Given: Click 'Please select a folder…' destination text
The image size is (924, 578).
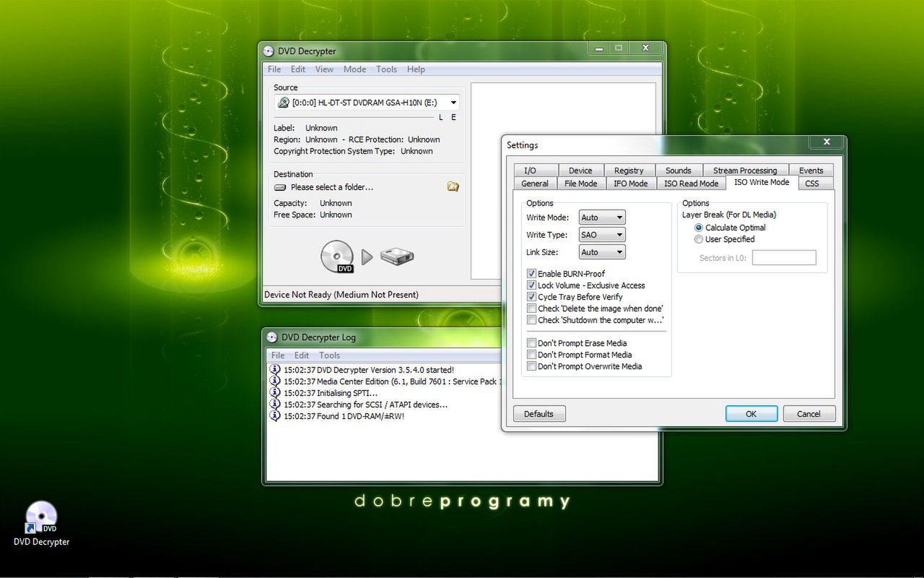Looking at the screenshot, I should coord(332,187).
